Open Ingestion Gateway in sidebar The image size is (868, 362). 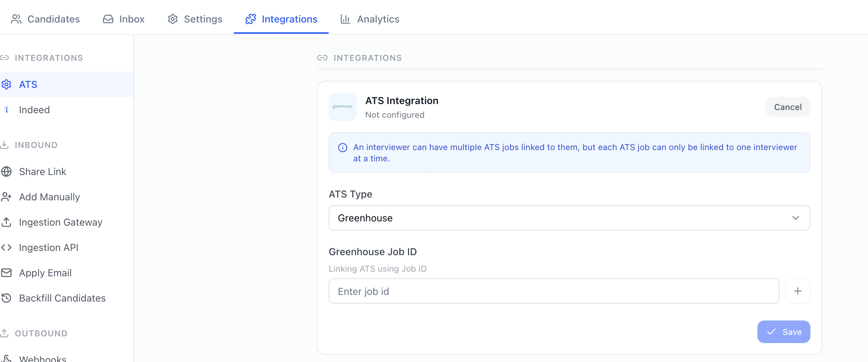point(67,222)
